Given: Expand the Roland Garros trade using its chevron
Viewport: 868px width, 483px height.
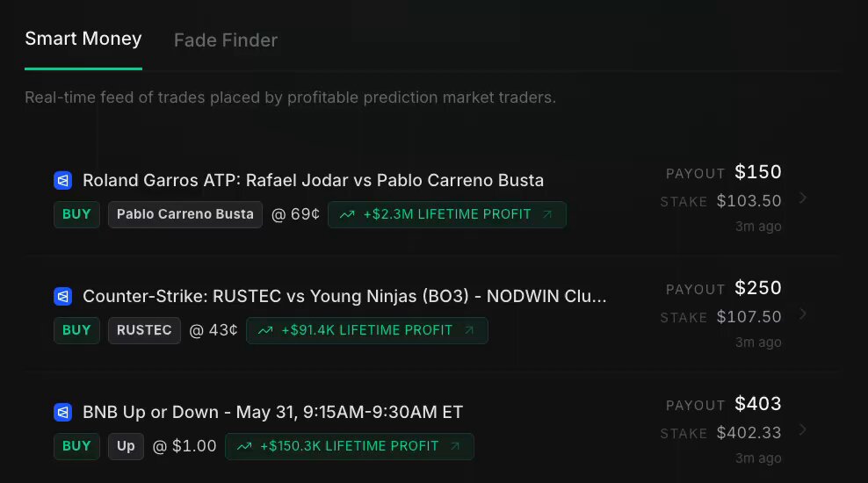Looking at the screenshot, I should click(x=803, y=198).
